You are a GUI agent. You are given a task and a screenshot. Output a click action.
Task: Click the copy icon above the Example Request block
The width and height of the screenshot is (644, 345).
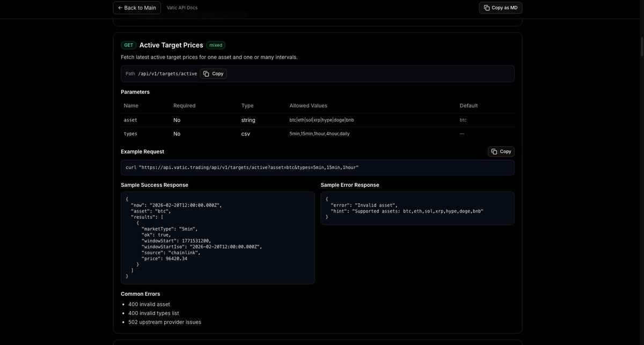click(493, 151)
